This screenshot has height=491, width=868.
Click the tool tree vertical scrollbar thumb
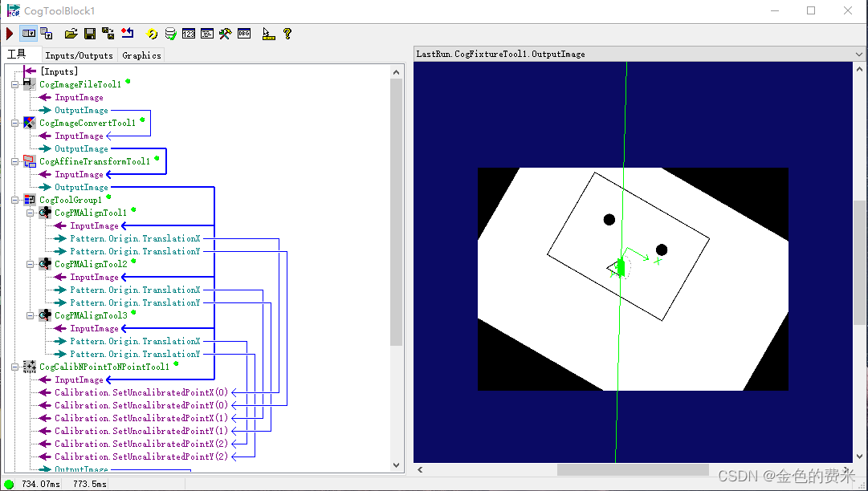click(396, 212)
